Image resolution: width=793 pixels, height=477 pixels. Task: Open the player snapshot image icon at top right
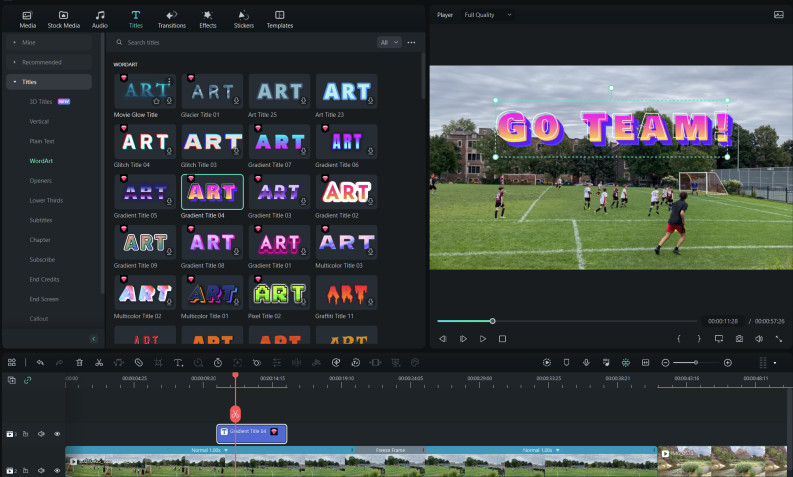tap(778, 15)
